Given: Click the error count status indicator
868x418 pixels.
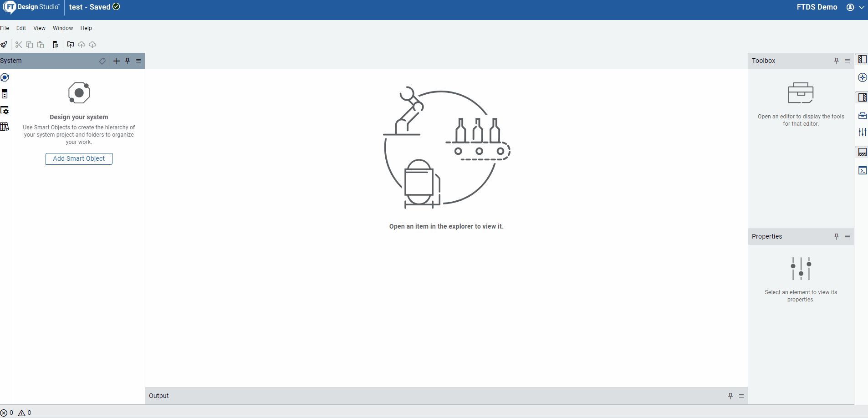Looking at the screenshot, I should tap(7, 413).
